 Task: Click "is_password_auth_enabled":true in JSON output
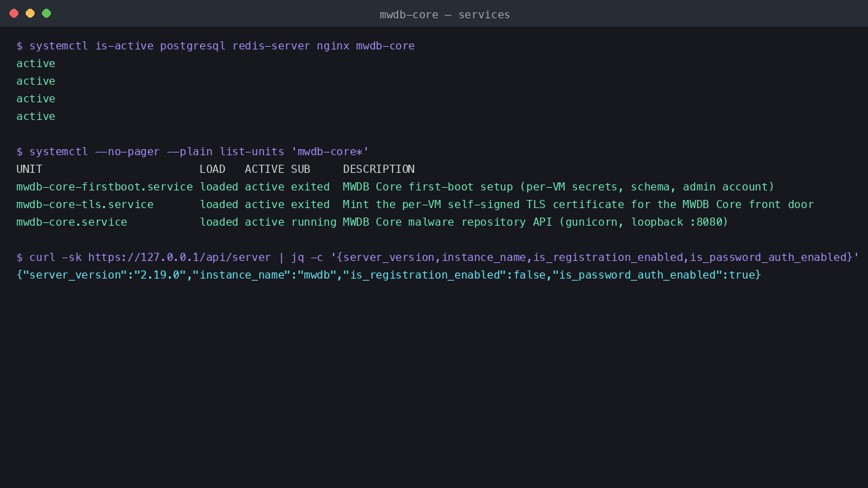(654, 275)
